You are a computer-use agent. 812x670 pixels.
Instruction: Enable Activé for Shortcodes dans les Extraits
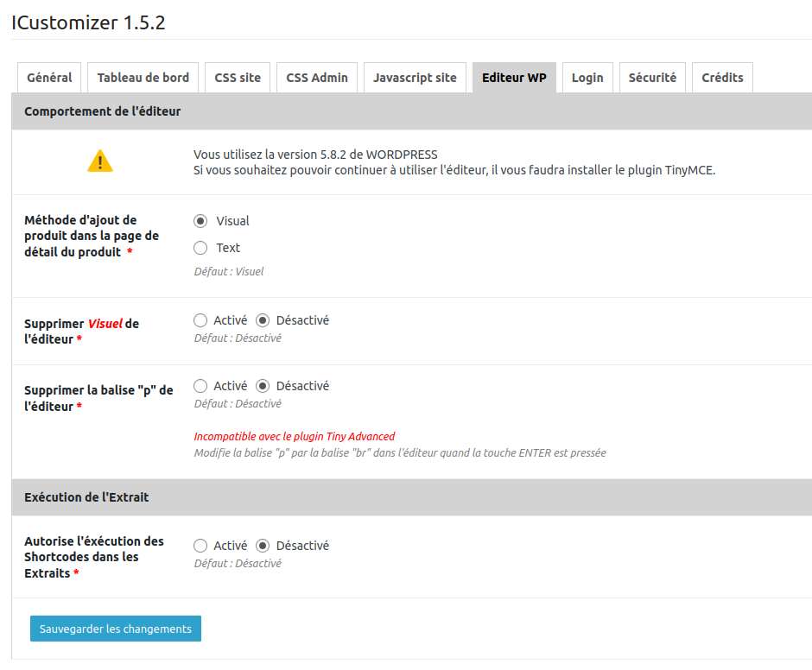tap(200, 546)
